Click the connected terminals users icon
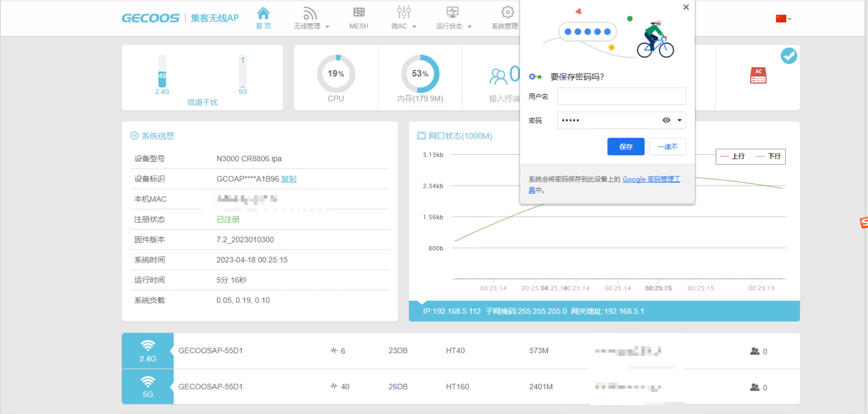Image resolution: width=868 pixels, height=414 pixels. tap(498, 77)
